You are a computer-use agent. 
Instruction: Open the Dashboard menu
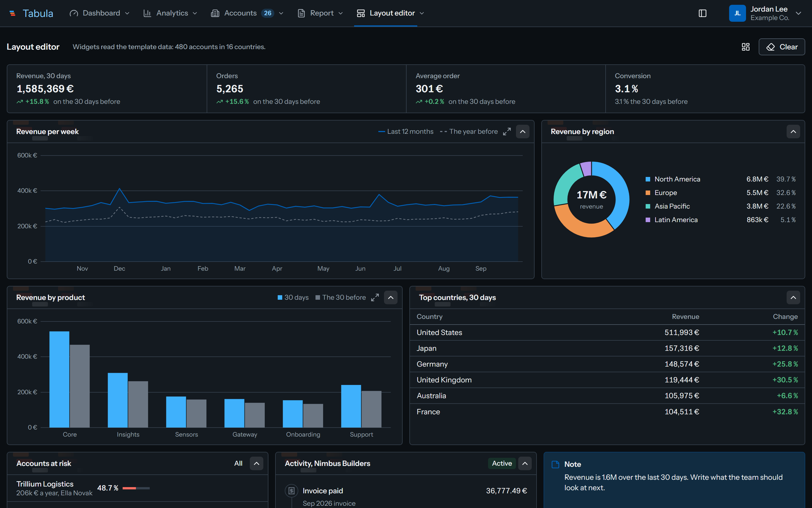100,13
